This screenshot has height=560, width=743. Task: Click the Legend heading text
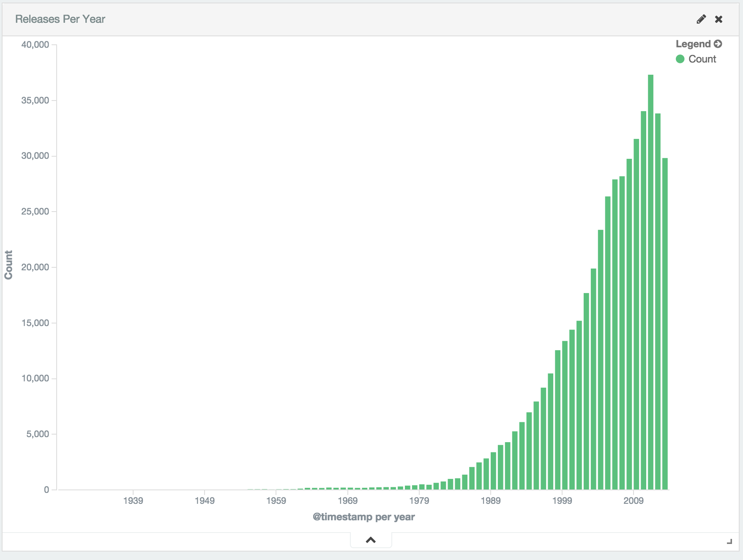[x=693, y=44]
